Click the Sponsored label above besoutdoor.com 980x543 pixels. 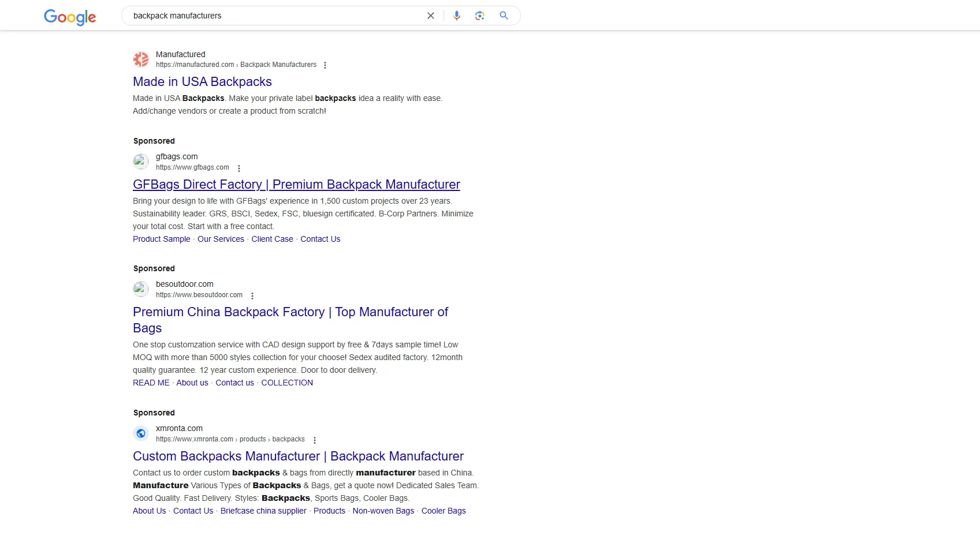coord(154,268)
